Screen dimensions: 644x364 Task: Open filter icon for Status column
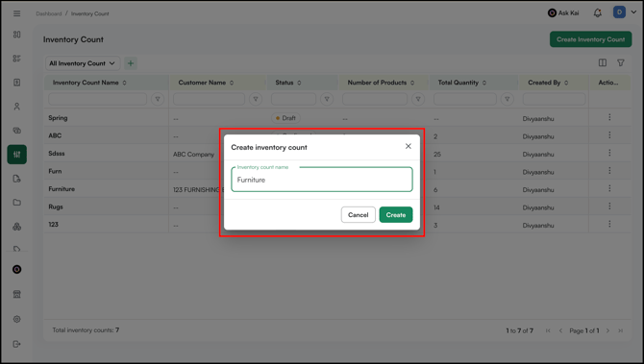point(327,99)
